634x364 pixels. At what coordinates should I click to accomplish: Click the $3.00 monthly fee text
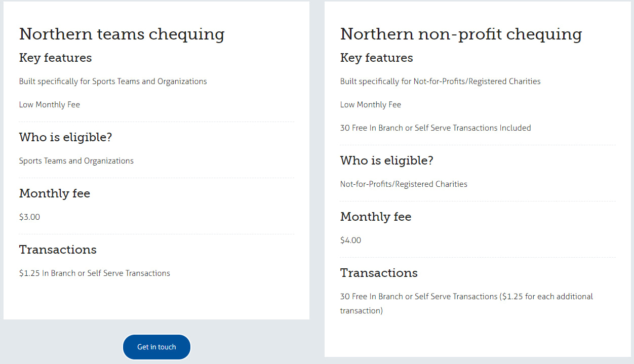(x=29, y=217)
